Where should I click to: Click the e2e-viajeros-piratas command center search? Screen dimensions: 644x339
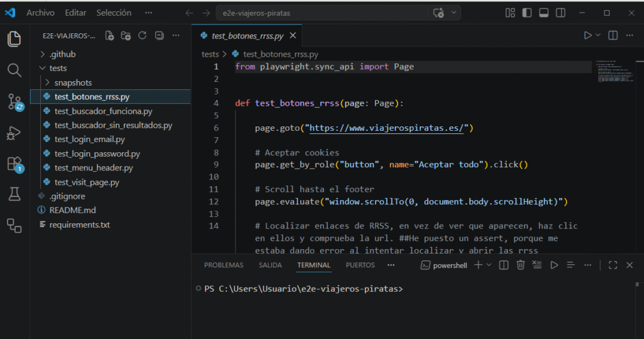321,13
